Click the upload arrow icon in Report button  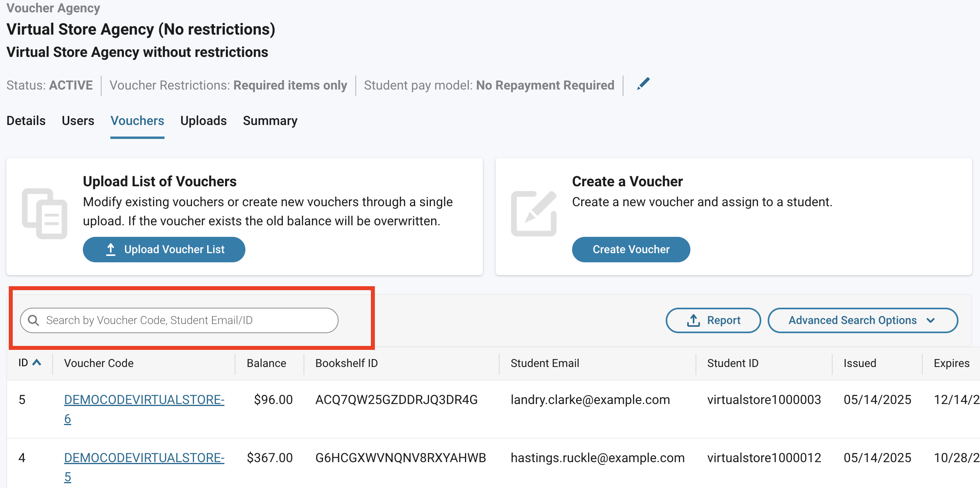(x=694, y=320)
